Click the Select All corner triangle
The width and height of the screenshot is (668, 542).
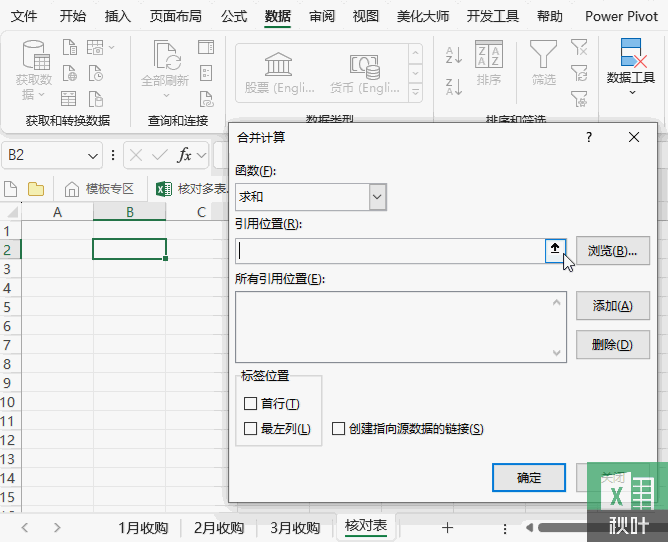[x=12, y=211]
